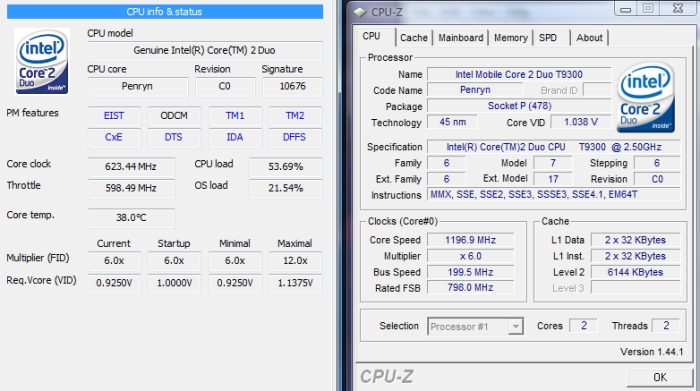This screenshot has width=700, height=391.
Task: Open the Mainboard tab
Action: coord(461,38)
